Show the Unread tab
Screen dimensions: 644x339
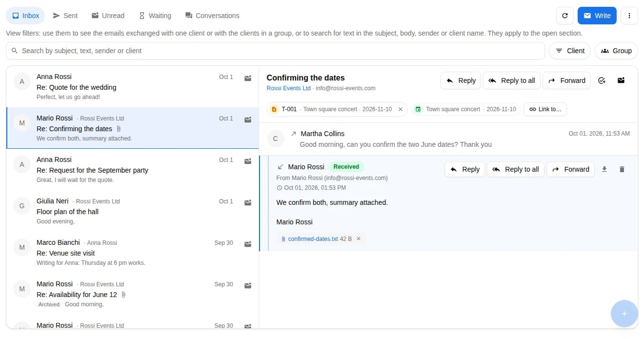tap(108, 16)
